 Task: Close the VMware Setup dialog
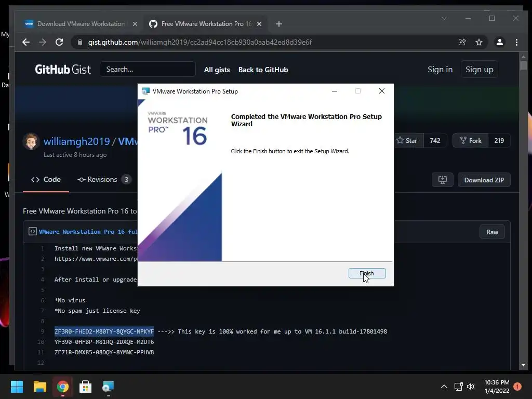click(382, 91)
